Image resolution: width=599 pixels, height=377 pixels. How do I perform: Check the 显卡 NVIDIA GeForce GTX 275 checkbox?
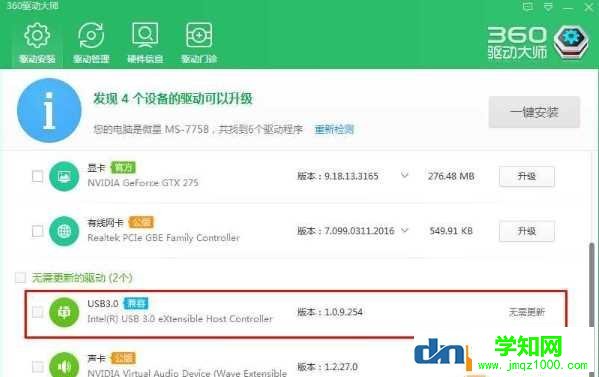point(37,176)
